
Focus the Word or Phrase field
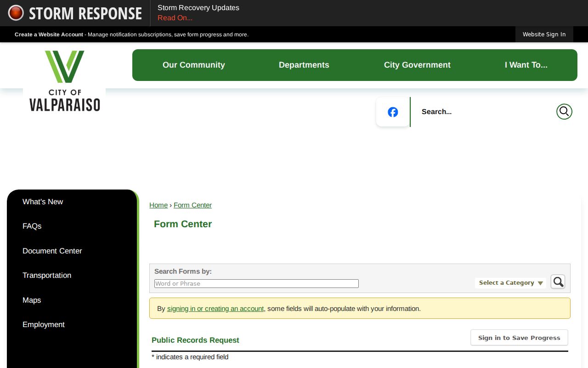pos(256,284)
